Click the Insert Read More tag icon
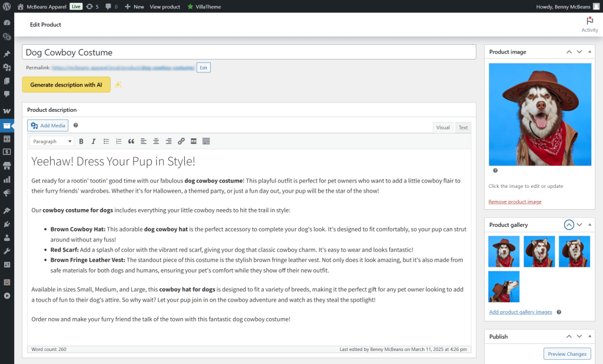Viewport: 603px width, 364px height. [193, 141]
